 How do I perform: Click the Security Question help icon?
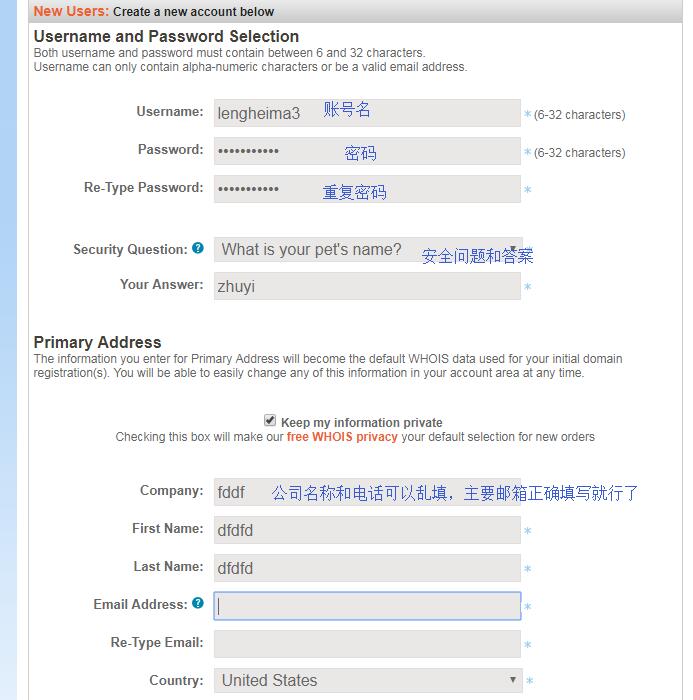tap(198, 248)
